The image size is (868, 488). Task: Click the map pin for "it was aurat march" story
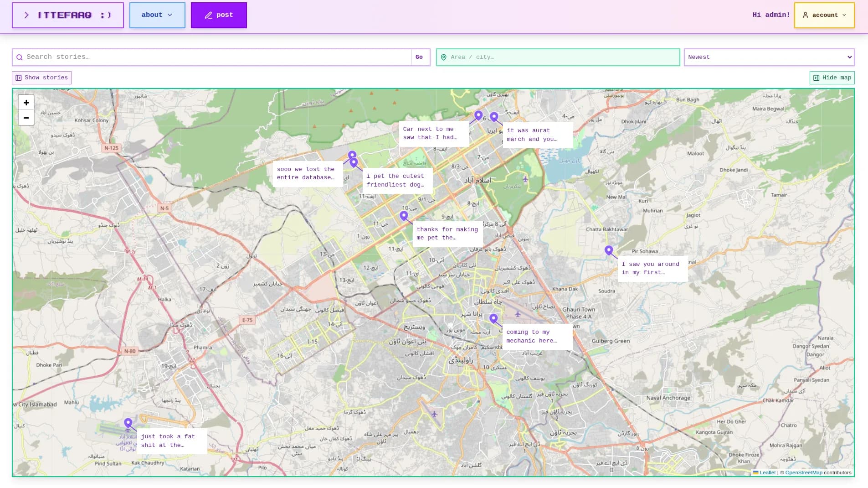[x=494, y=117]
